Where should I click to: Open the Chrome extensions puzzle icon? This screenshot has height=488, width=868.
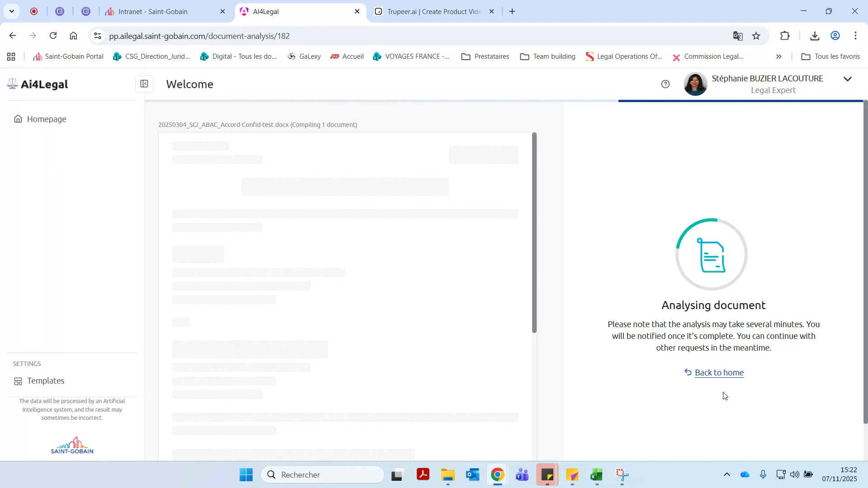click(785, 36)
